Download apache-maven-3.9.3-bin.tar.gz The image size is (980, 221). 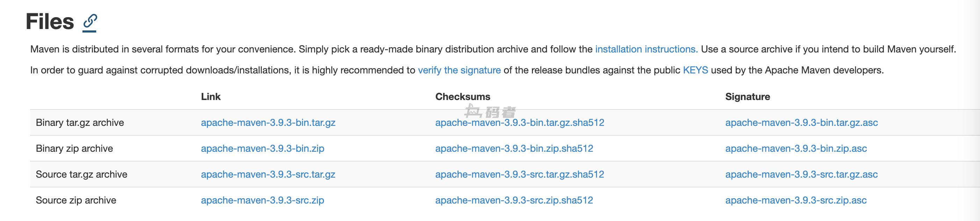click(268, 122)
